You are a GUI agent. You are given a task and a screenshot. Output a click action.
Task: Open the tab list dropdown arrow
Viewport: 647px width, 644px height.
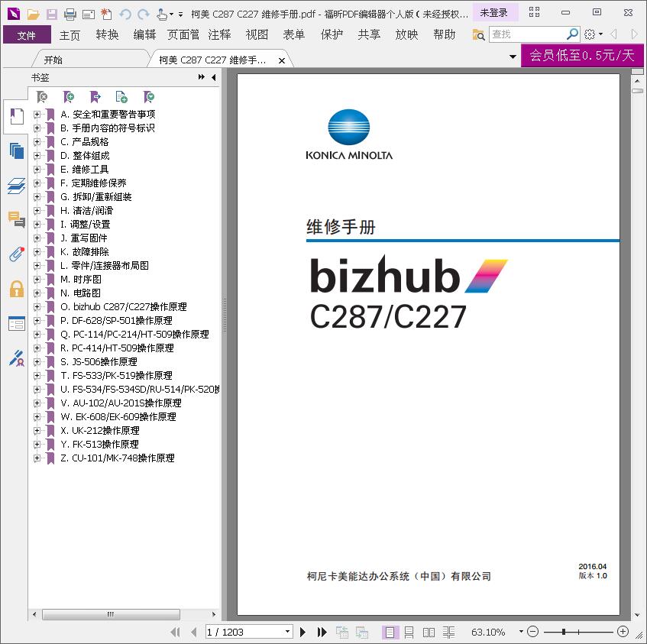point(513,57)
